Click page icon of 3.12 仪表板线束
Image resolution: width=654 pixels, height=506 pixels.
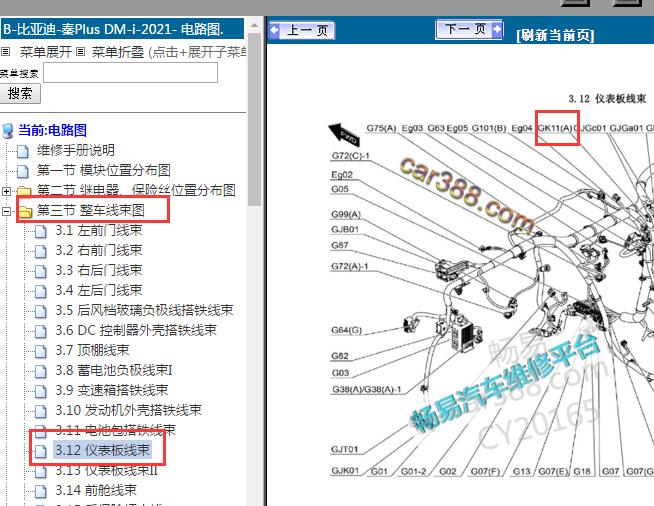(40, 451)
